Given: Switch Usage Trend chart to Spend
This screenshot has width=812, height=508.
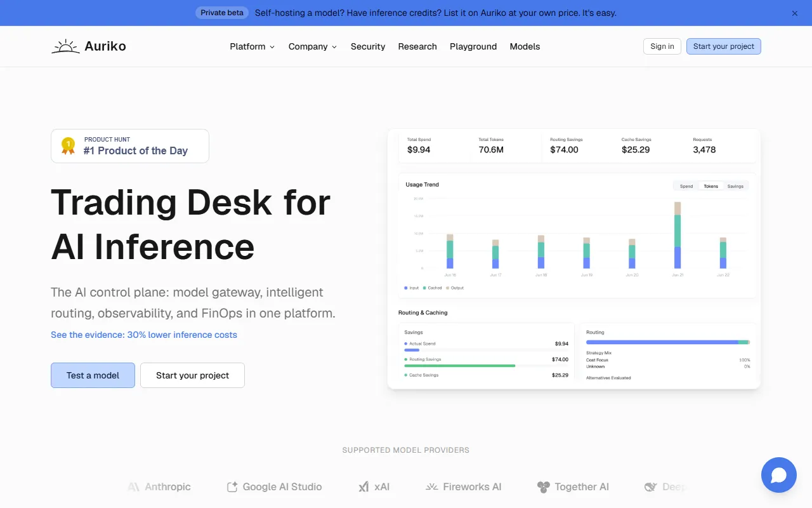Looking at the screenshot, I should (x=686, y=186).
